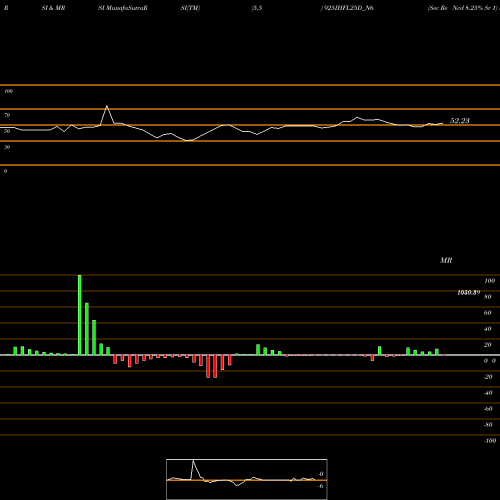Click the RSI line spike peak

pyautogui.click(x=107, y=106)
